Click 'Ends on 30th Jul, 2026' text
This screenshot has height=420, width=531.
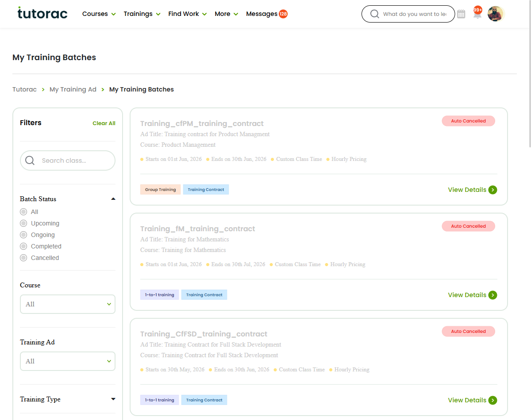coord(238,264)
